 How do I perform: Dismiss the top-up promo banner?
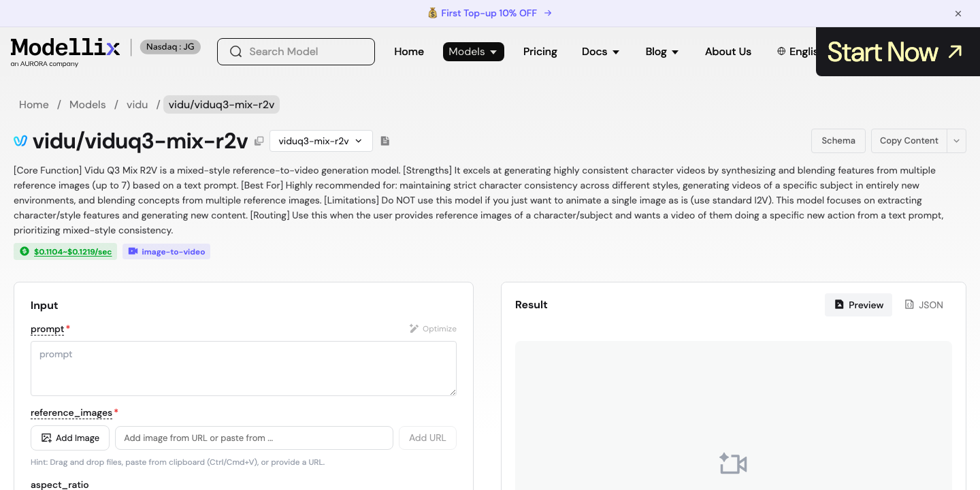pyautogui.click(x=958, y=14)
